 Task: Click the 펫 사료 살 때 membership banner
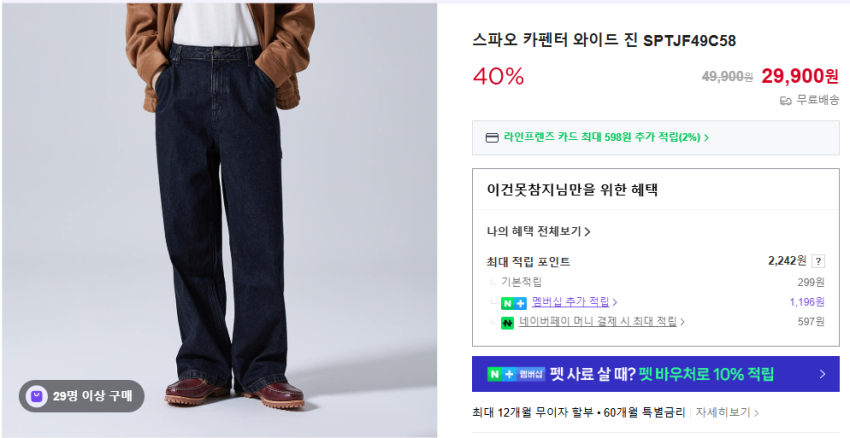pos(655,374)
